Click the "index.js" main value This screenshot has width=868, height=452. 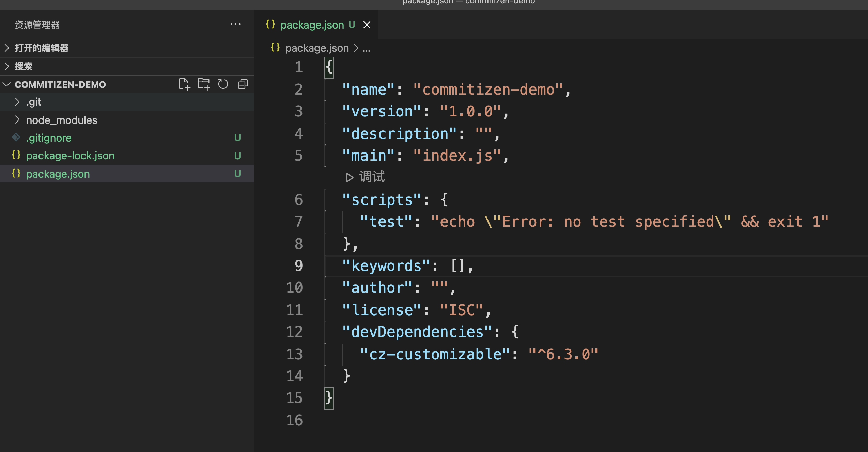coord(457,156)
